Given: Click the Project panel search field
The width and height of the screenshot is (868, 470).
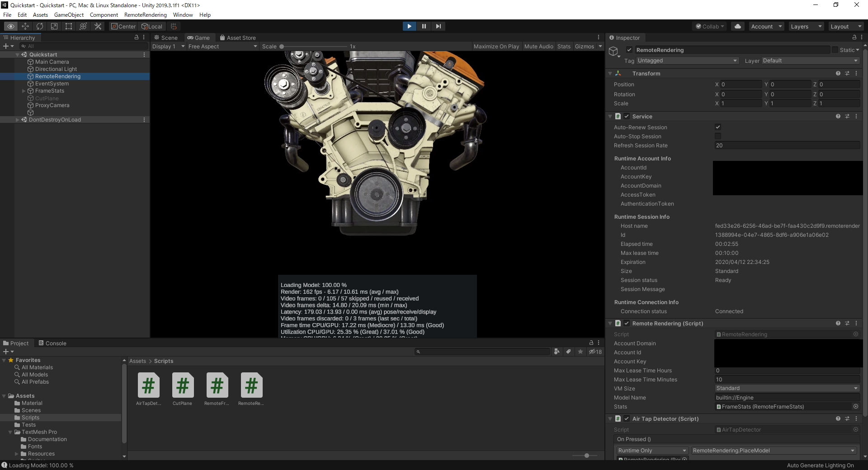Looking at the screenshot, I should [482, 352].
